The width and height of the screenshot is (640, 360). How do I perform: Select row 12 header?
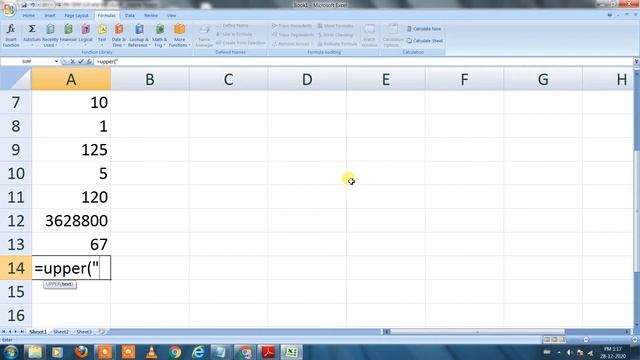point(16,221)
